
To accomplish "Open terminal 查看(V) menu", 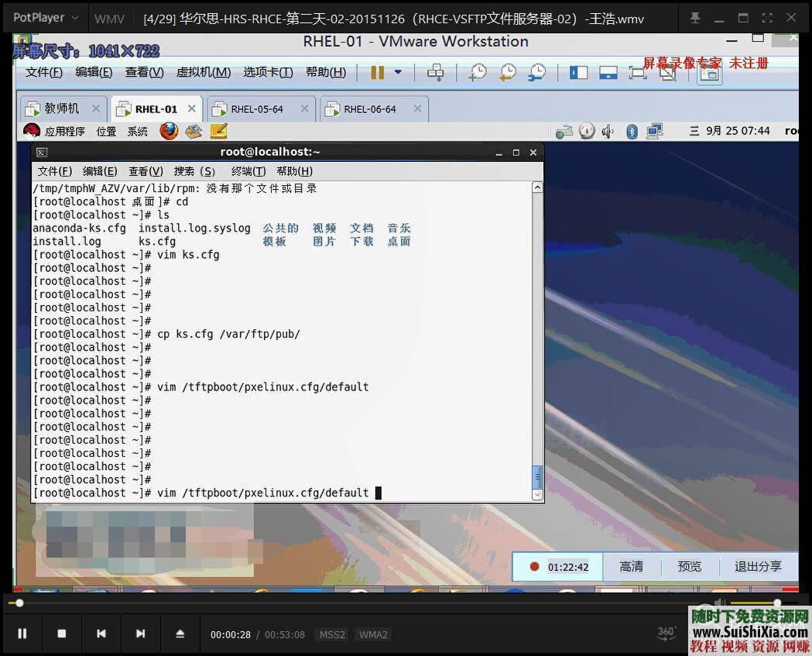I will [x=146, y=171].
